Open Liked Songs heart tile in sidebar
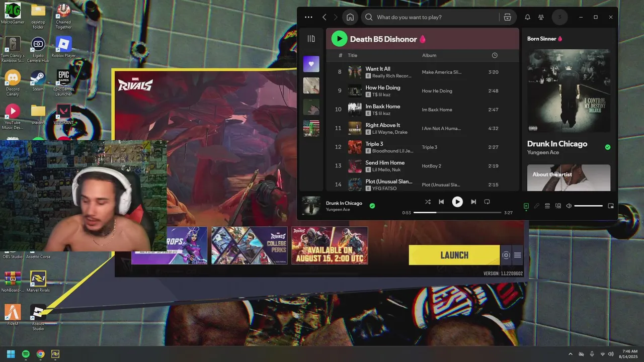This screenshot has width=644, height=362. pyautogui.click(x=311, y=64)
